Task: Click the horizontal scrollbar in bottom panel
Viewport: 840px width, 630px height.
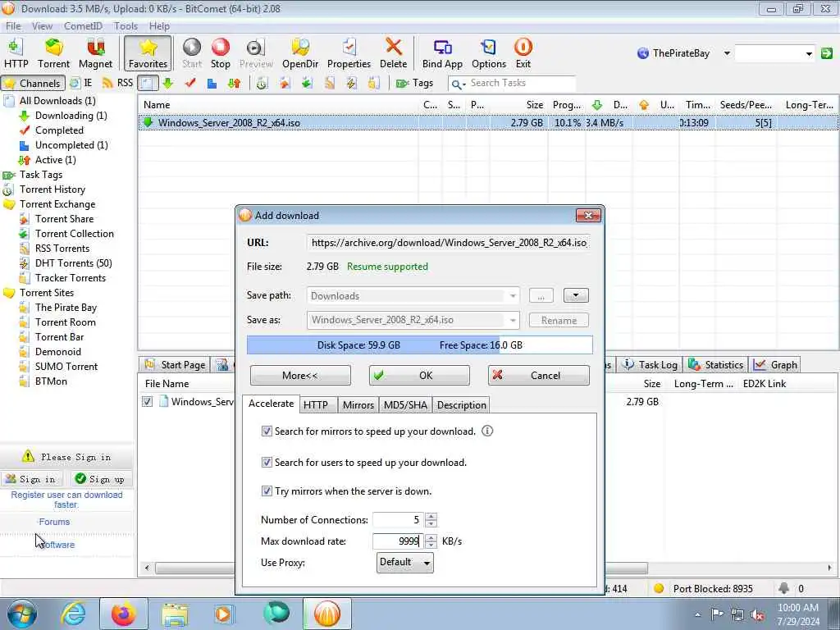Action: pyautogui.click(x=402, y=568)
